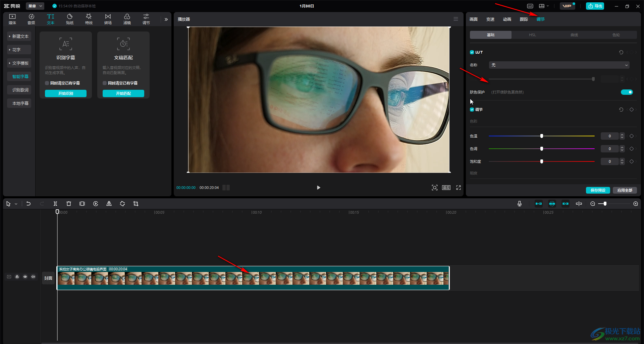The height and width of the screenshot is (344, 644).
Task: Switch to the 变速 tab
Action: pyautogui.click(x=490, y=19)
